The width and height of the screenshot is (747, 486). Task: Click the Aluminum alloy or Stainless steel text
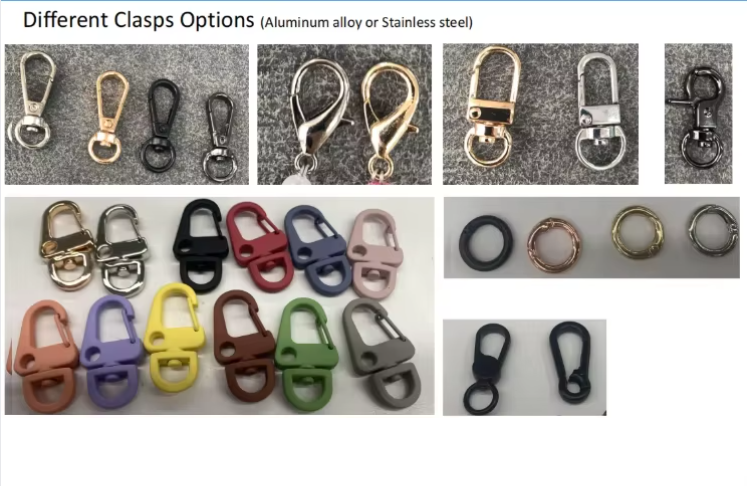pos(367,22)
